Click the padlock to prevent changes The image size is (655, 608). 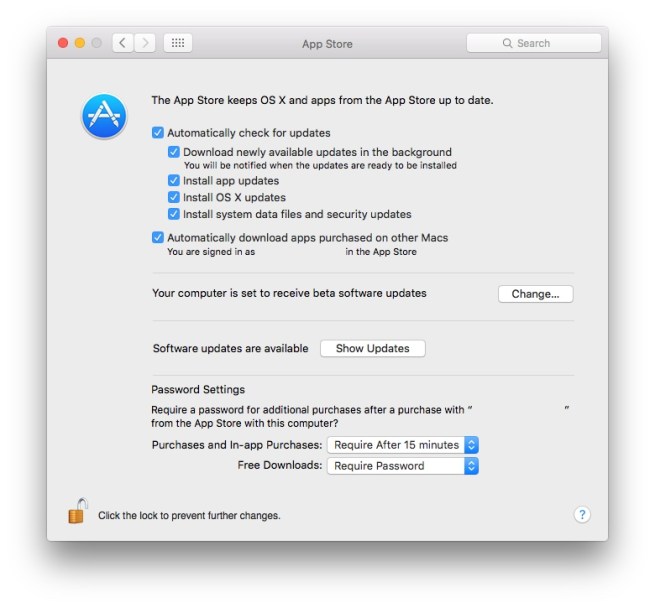(x=77, y=511)
